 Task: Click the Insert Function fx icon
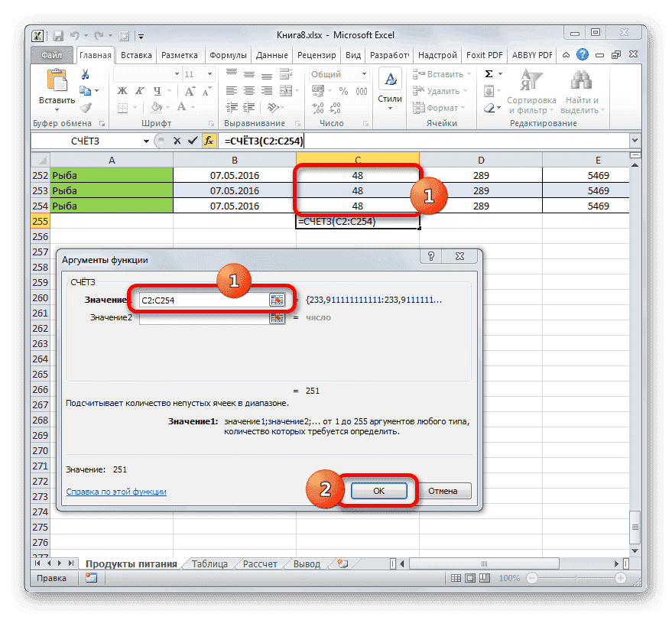[209, 141]
